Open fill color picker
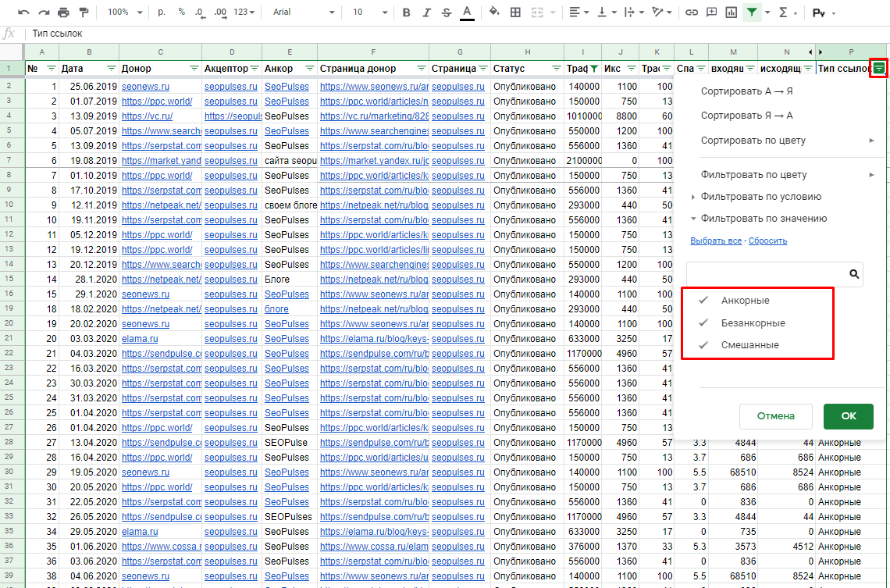Screen dimensions: 890x588 point(494,12)
